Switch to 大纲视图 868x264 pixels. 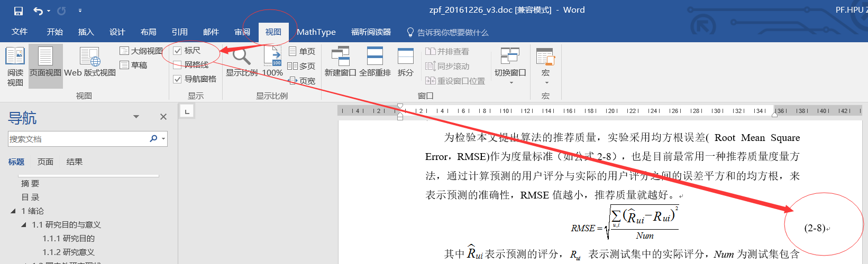click(x=141, y=51)
